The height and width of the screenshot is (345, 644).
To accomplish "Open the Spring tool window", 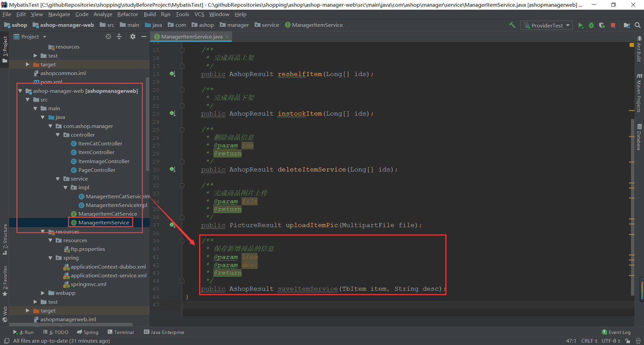I will [88, 332].
